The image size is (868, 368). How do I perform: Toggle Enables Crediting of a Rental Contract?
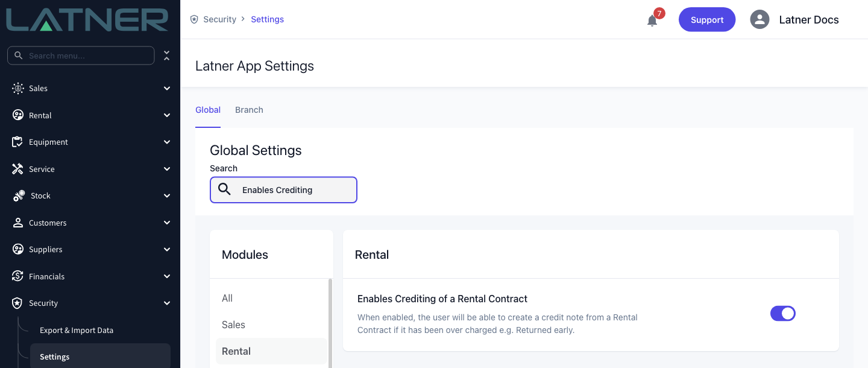coord(783,313)
